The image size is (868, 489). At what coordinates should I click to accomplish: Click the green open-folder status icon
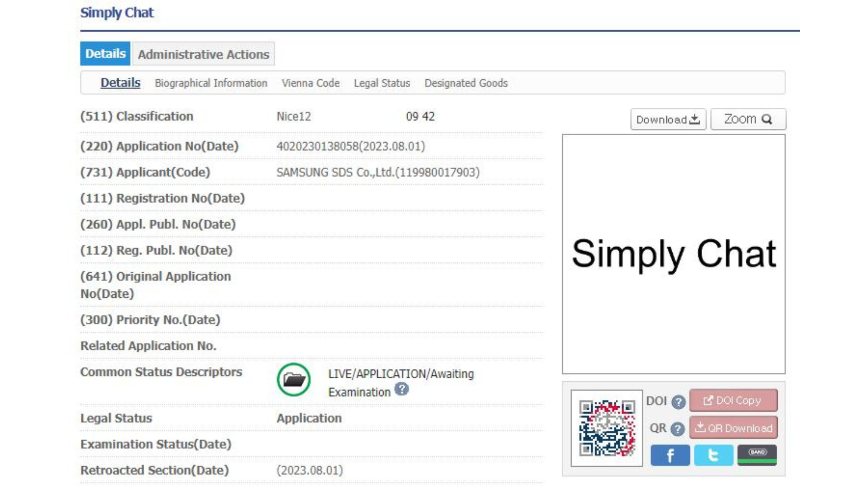[293, 380]
